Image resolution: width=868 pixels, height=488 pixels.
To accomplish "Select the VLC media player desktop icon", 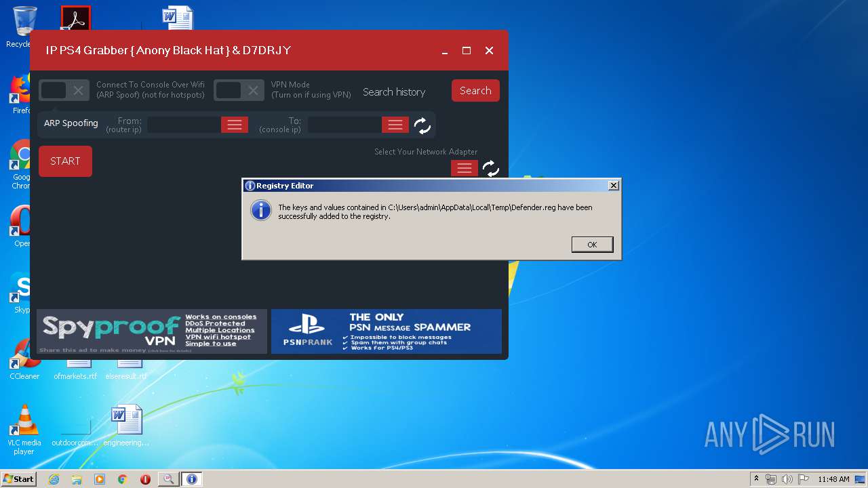I will tap(24, 430).
